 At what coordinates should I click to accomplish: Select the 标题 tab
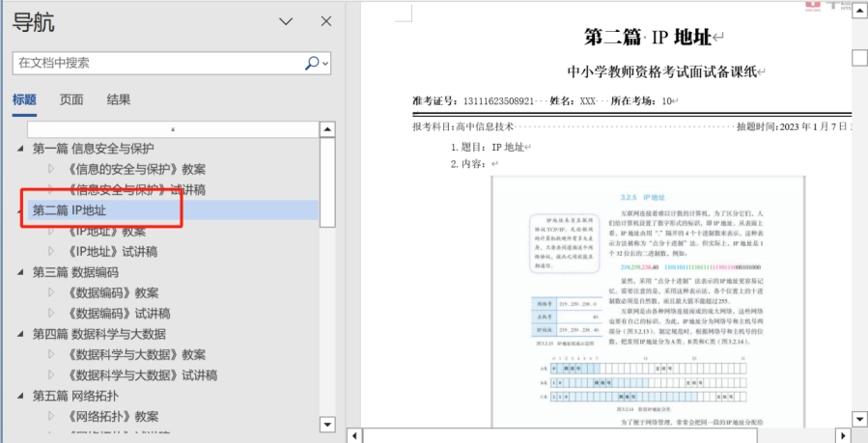(x=24, y=99)
